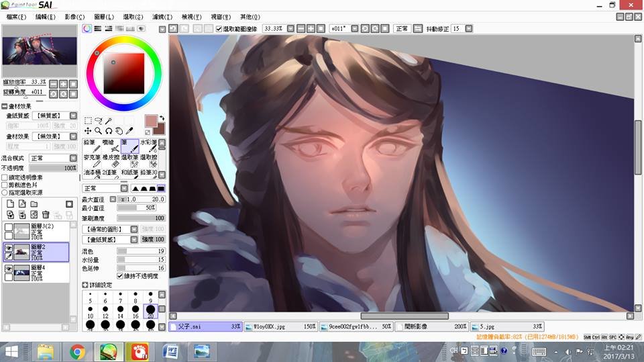Screen dimensions: 644x362
Task: Open 畫紙質感 paper texture dropdown
Action: coord(73,116)
